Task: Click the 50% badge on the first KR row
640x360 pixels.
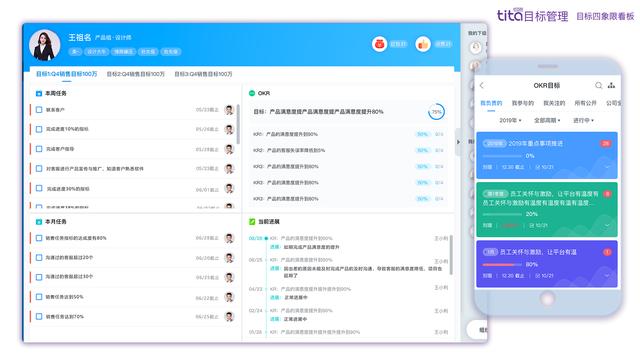Action: 422,134
